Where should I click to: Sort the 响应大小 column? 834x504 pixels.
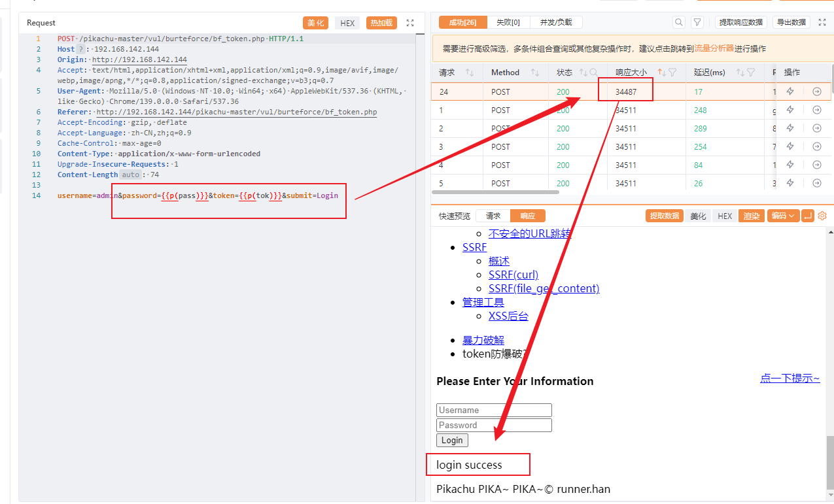tap(661, 73)
